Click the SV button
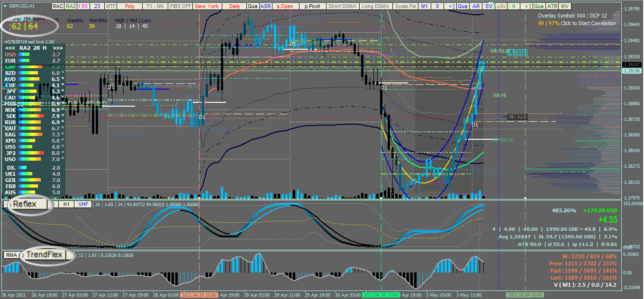The width and height of the screenshot is (644, 299). click(x=489, y=6)
